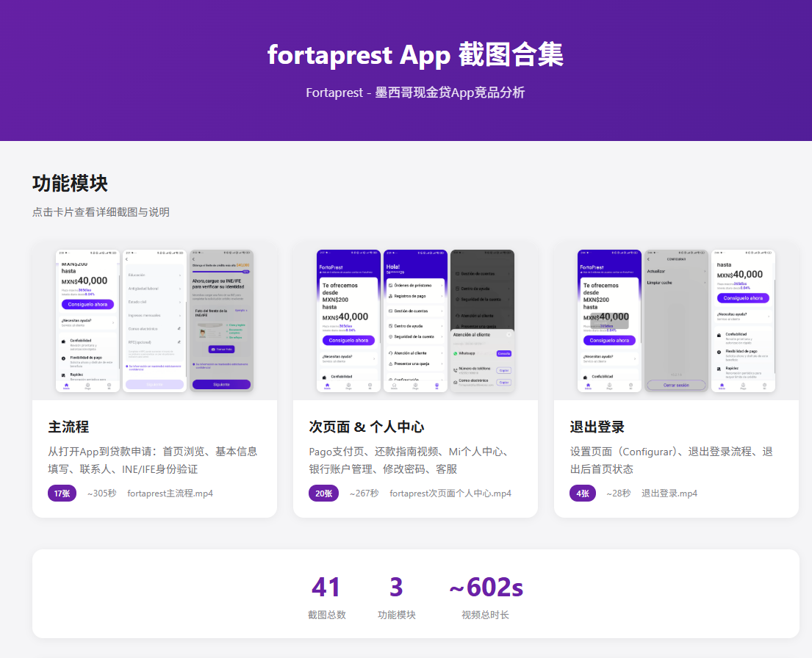812x658 pixels.
Task: Click the ~267秒 duration label
Action: pos(364,493)
